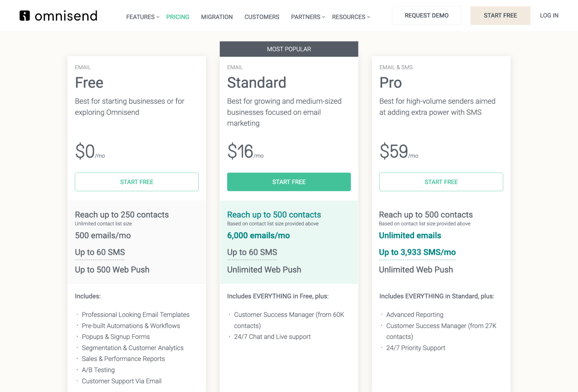Click the Omnisend wordmark text

click(66, 16)
